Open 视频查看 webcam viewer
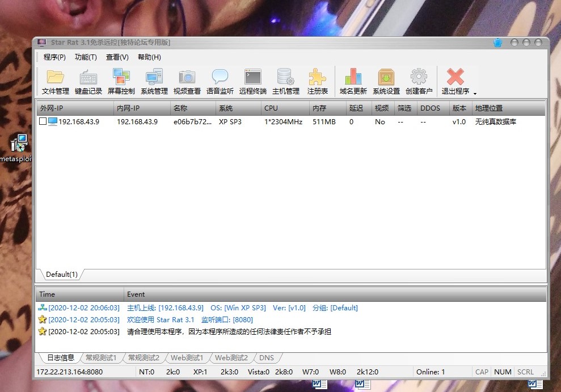 click(187, 82)
